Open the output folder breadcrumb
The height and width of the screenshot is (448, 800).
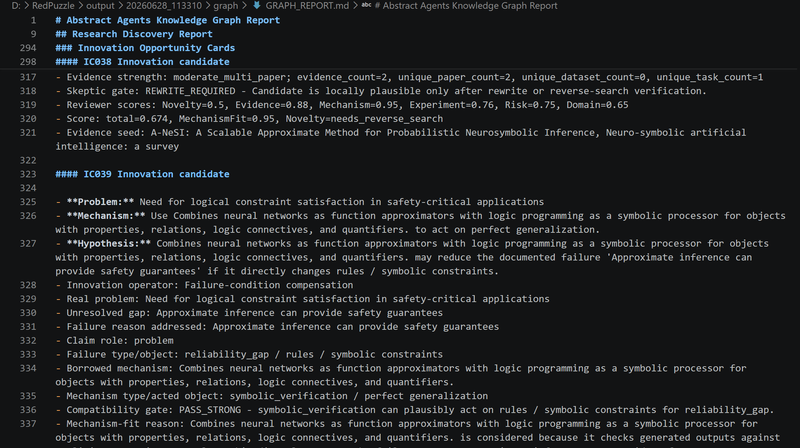(x=100, y=6)
